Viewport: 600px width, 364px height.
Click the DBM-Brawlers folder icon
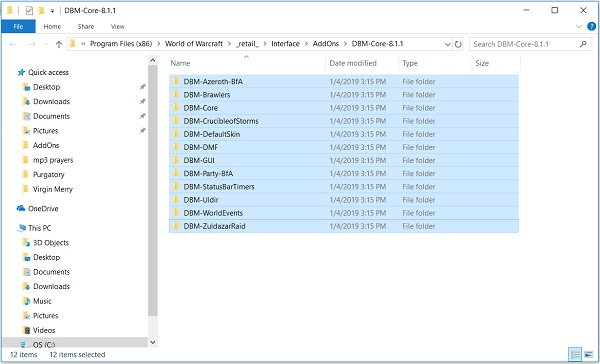click(x=176, y=94)
